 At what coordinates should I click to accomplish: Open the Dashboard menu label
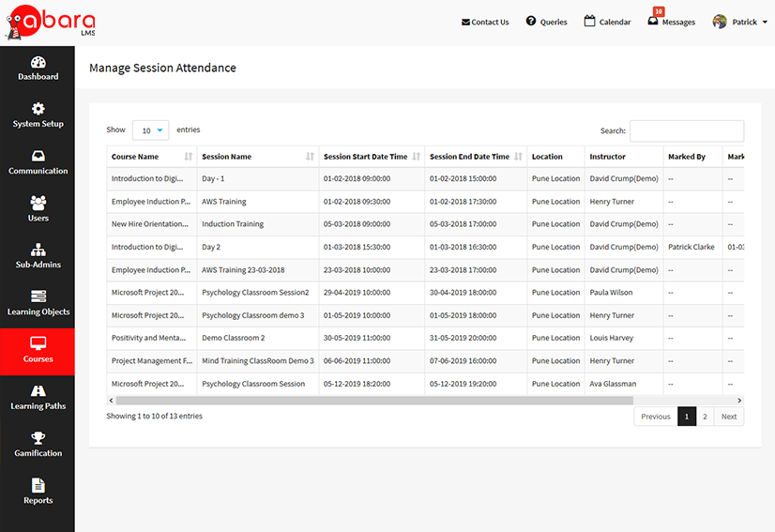[38, 77]
